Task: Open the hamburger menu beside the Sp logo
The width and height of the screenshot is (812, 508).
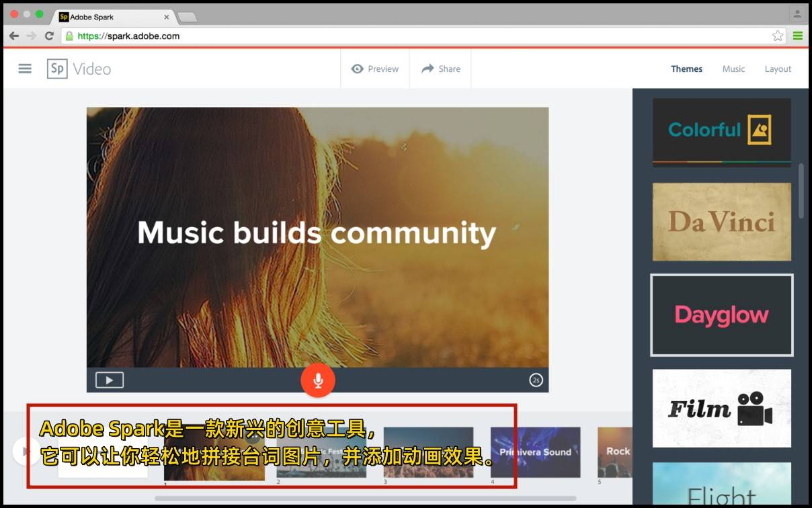Action: point(25,69)
